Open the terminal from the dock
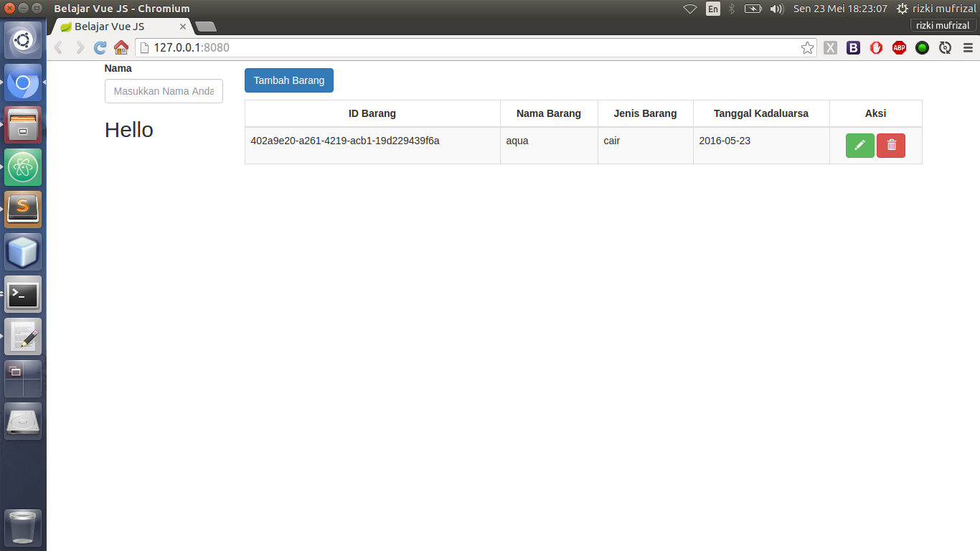Image resolution: width=980 pixels, height=551 pixels. (23, 294)
